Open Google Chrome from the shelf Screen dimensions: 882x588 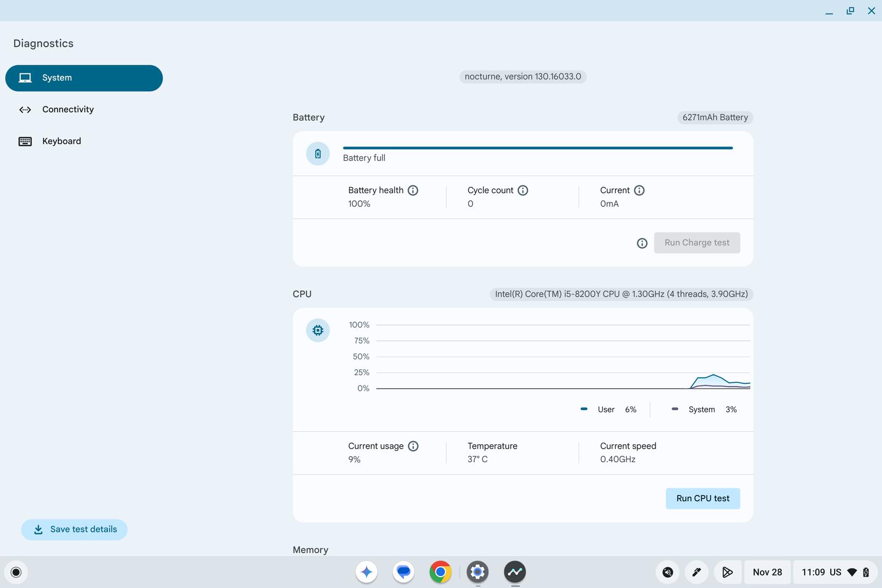[x=440, y=572]
